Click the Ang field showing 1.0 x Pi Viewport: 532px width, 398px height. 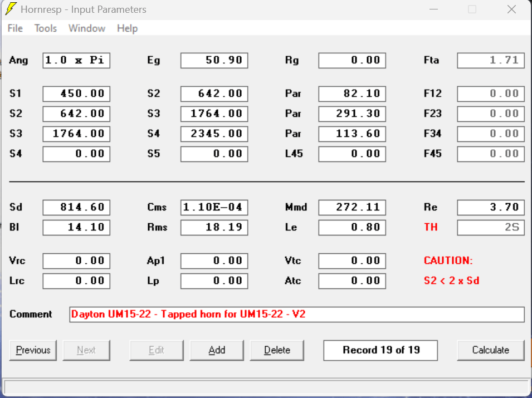[x=76, y=60]
